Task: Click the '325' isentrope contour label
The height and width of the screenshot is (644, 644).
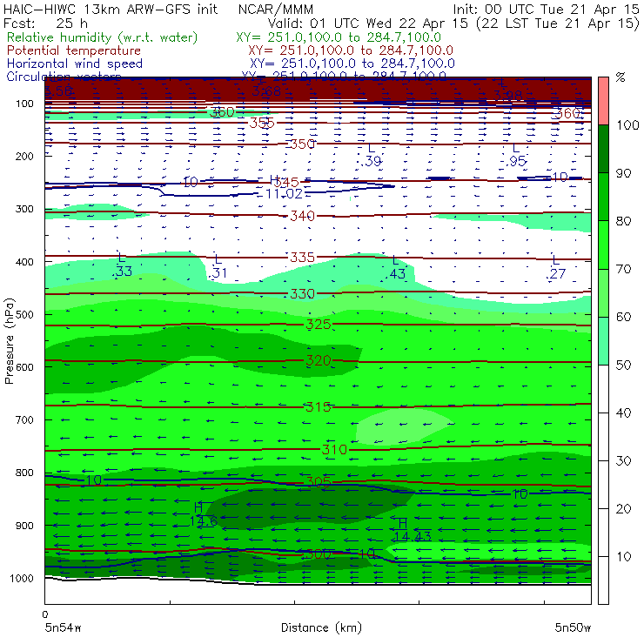Action: point(319,325)
